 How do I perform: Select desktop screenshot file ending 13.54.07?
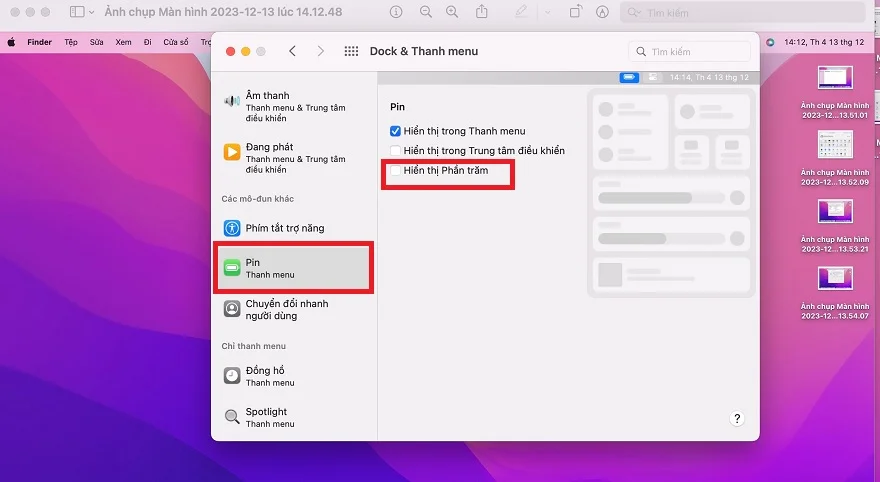(x=835, y=293)
